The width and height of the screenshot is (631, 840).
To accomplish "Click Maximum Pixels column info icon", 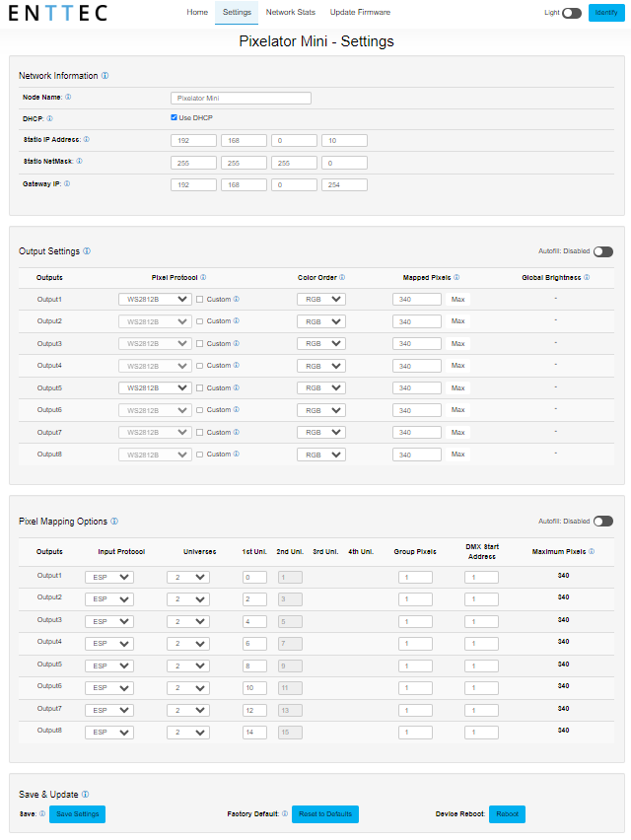I will (592, 551).
